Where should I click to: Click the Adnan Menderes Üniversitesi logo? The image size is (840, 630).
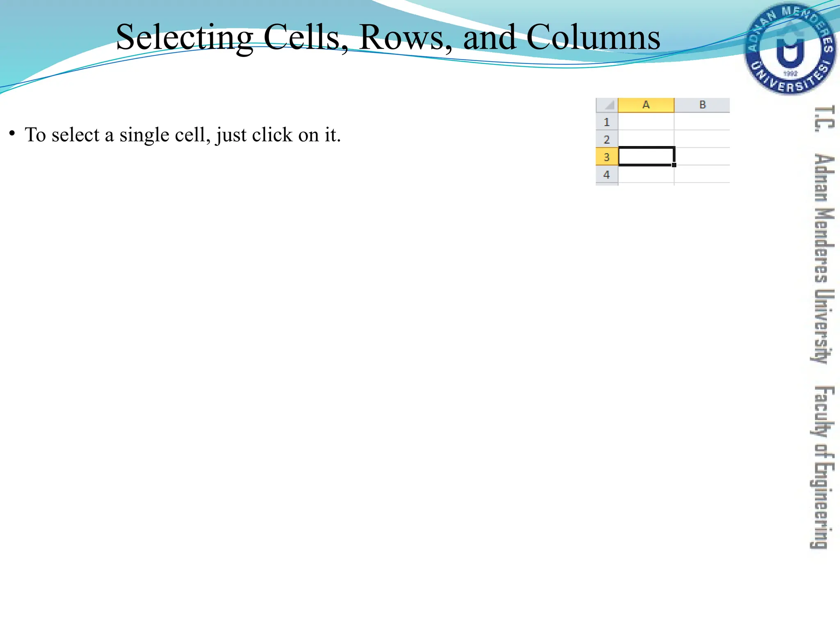click(790, 48)
